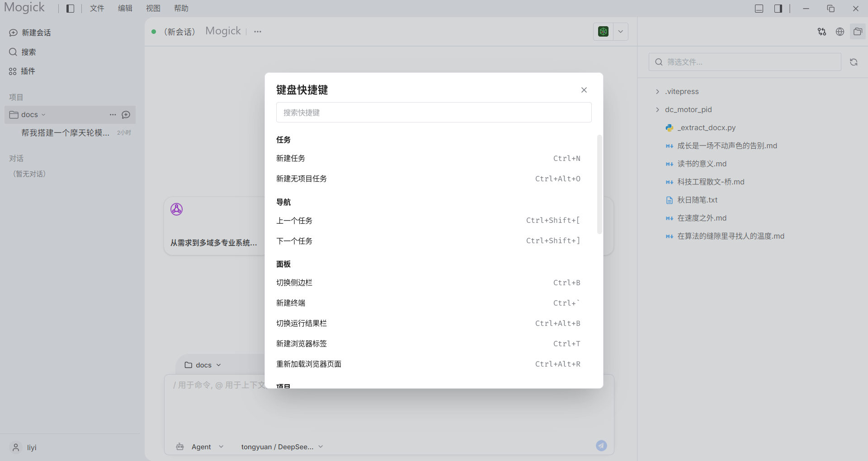
Task: Click the git compare icon in the right panel
Action: pyautogui.click(x=822, y=32)
